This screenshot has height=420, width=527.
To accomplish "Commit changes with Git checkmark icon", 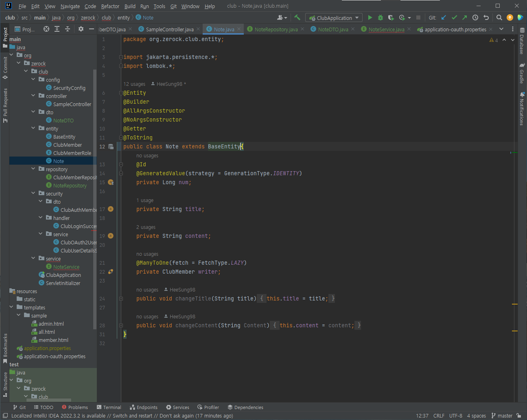I will coord(454,17).
